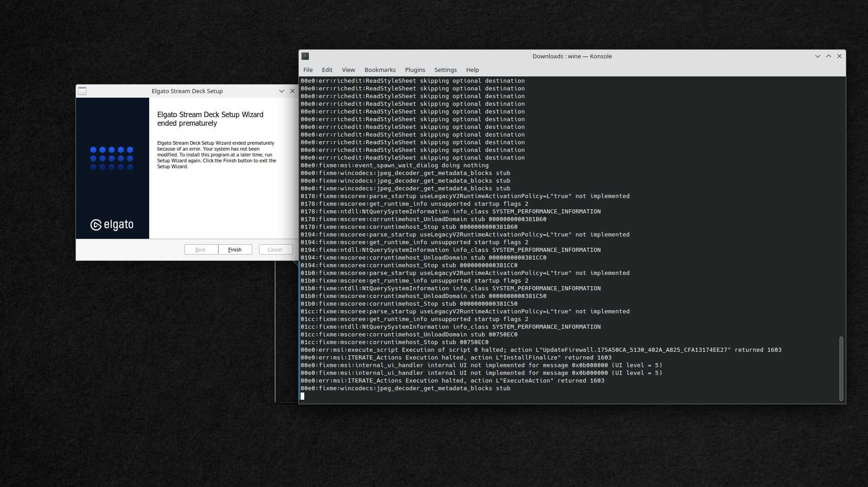This screenshot has height=487, width=868.
Task: Click the 'Elgato Stream Deck Setup' title text
Action: pyautogui.click(x=187, y=91)
